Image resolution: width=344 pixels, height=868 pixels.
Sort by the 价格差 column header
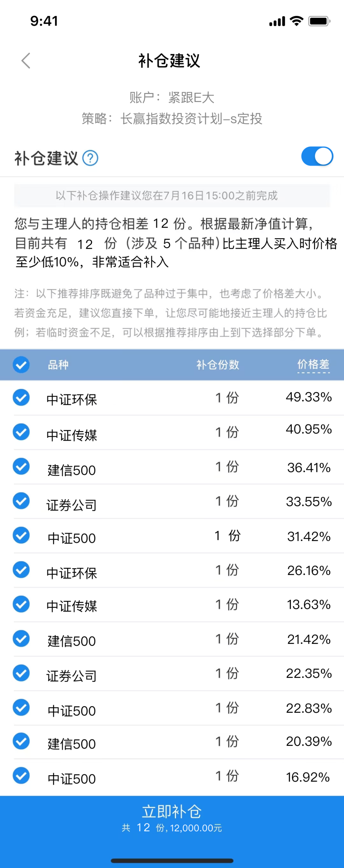tap(313, 364)
